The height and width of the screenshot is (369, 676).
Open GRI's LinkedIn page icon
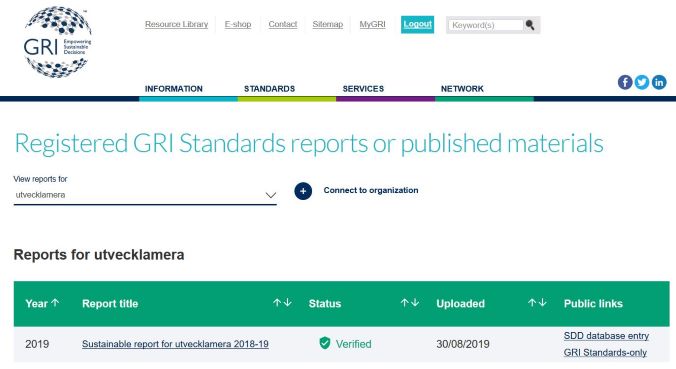click(659, 82)
